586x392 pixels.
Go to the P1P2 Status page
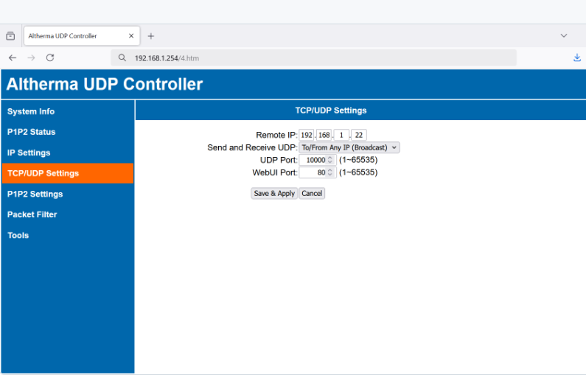(31, 132)
